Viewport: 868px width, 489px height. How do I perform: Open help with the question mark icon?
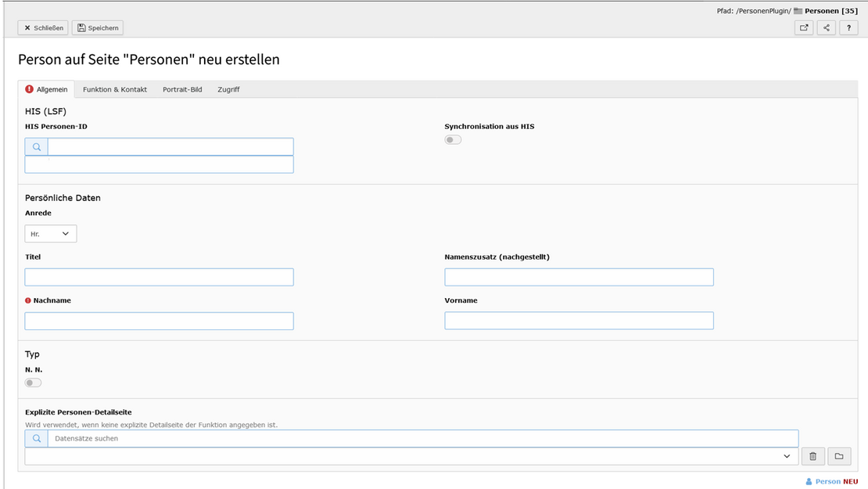click(x=848, y=28)
